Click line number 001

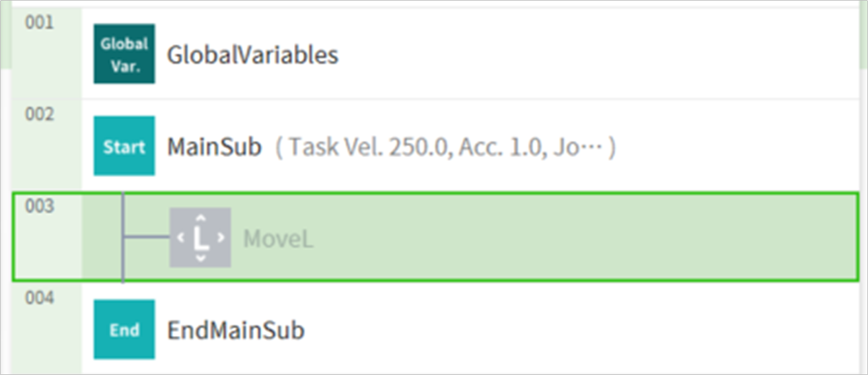click(39, 23)
